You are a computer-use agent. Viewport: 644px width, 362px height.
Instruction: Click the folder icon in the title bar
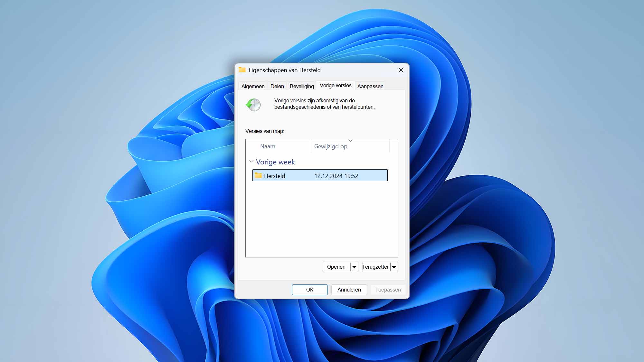pyautogui.click(x=242, y=70)
